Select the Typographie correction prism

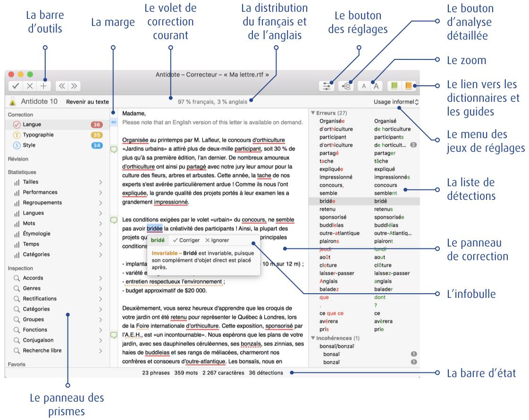pyautogui.click(x=38, y=135)
